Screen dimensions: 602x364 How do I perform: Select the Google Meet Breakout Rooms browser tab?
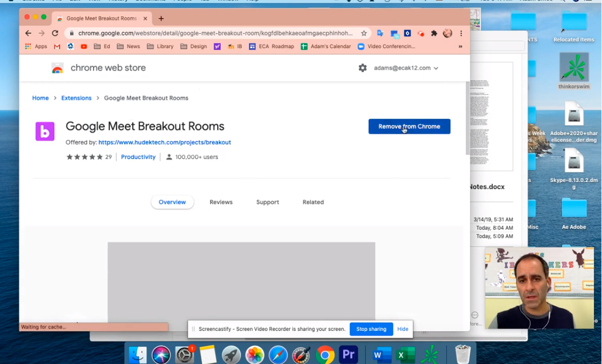tap(101, 18)
